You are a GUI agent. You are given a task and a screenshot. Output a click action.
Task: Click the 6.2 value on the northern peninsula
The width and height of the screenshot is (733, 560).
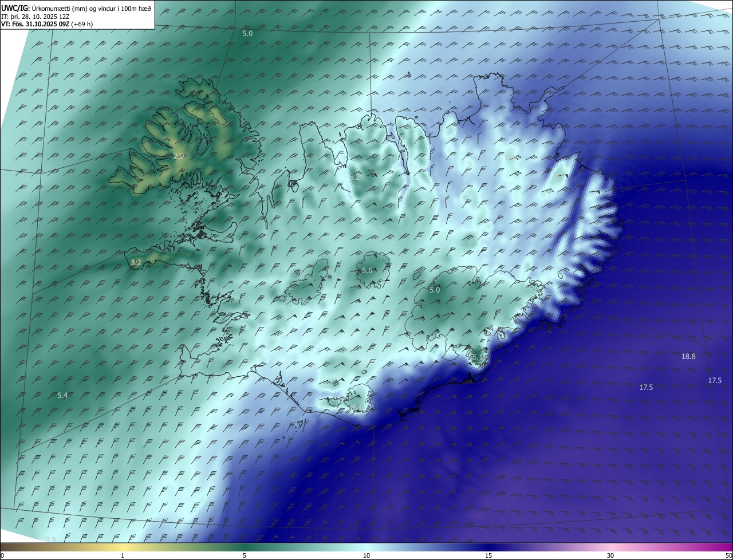point(354,177)
